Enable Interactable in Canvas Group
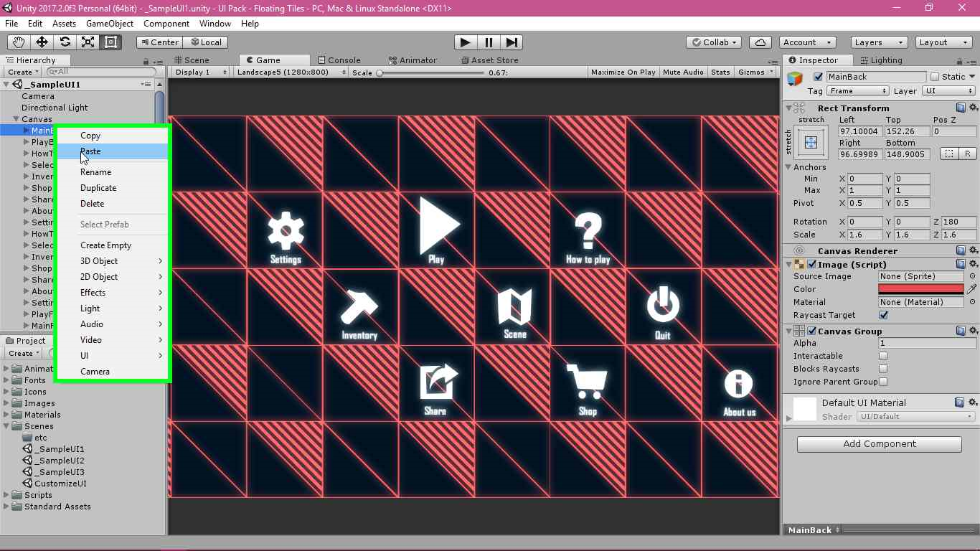 click(883, 356)
